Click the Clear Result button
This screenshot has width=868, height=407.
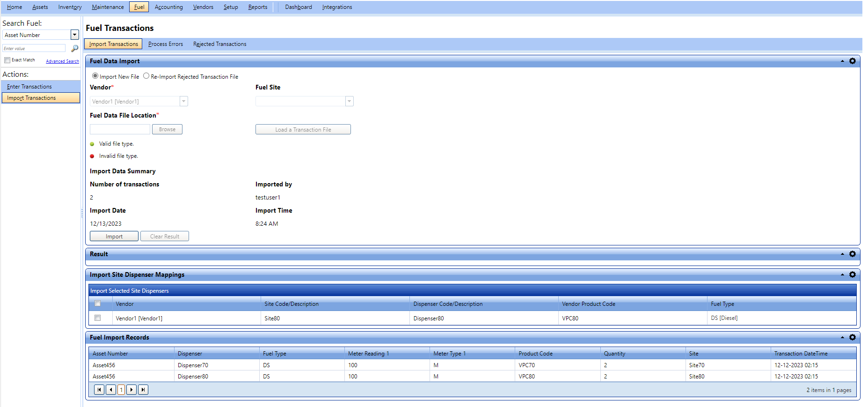165,236
